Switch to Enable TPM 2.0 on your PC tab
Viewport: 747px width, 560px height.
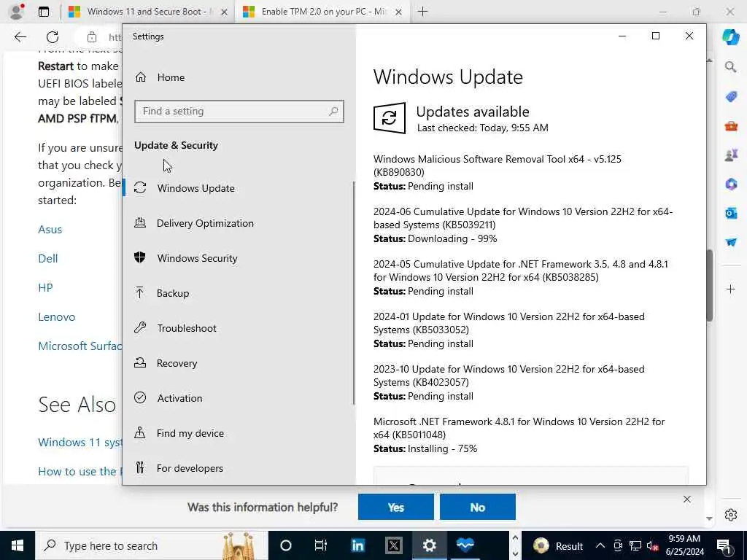(x=323, y=12)
